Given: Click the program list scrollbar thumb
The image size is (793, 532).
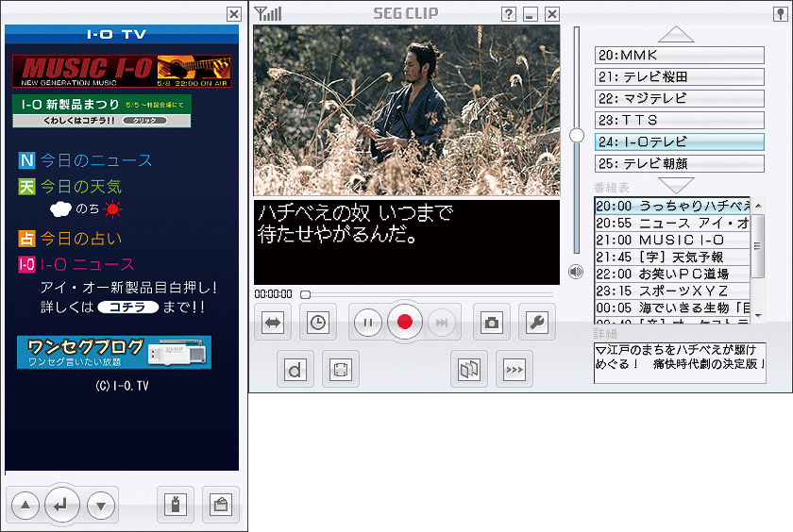Looking at the screenshot, I should click(x=757, y=245).
